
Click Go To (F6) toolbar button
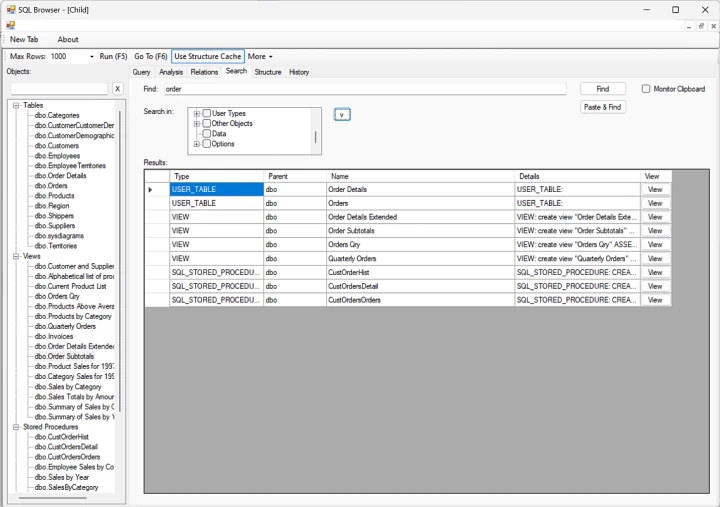[151, 56]
